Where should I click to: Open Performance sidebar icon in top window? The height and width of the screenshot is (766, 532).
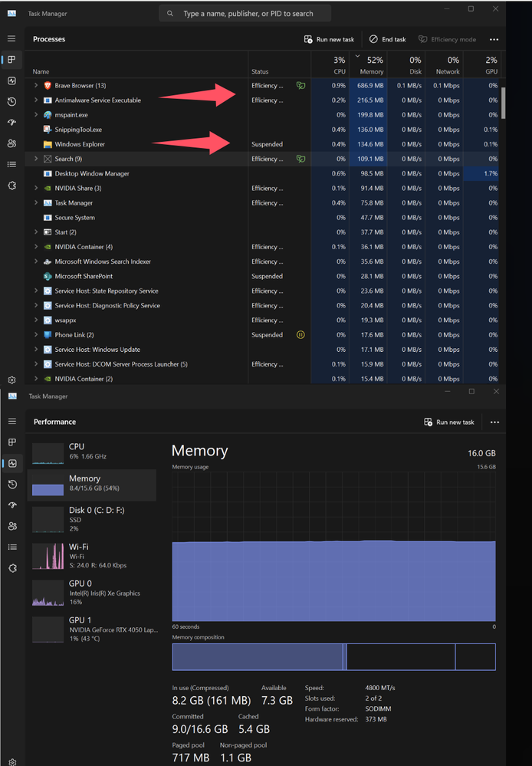point(11,81)
